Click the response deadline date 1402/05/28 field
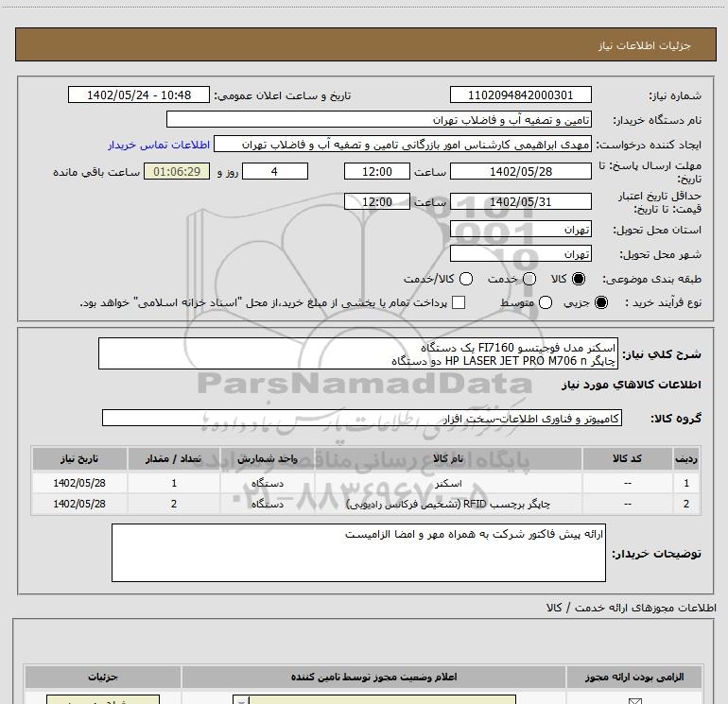The height and width of the screenshot is (704, 728). click(x=520, y=171)
